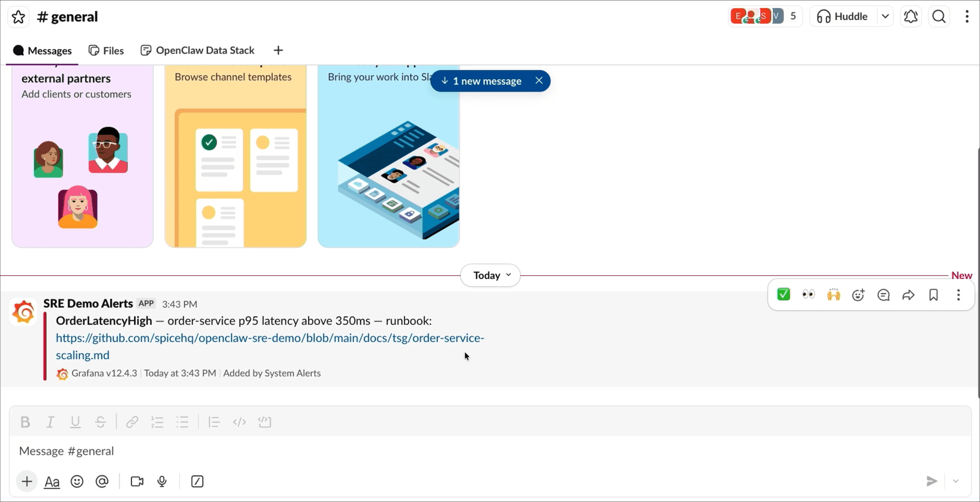Screen dimensions: 980x502
Task: Open the huddle options dropdown arrow
Action: tap(885, 17)
